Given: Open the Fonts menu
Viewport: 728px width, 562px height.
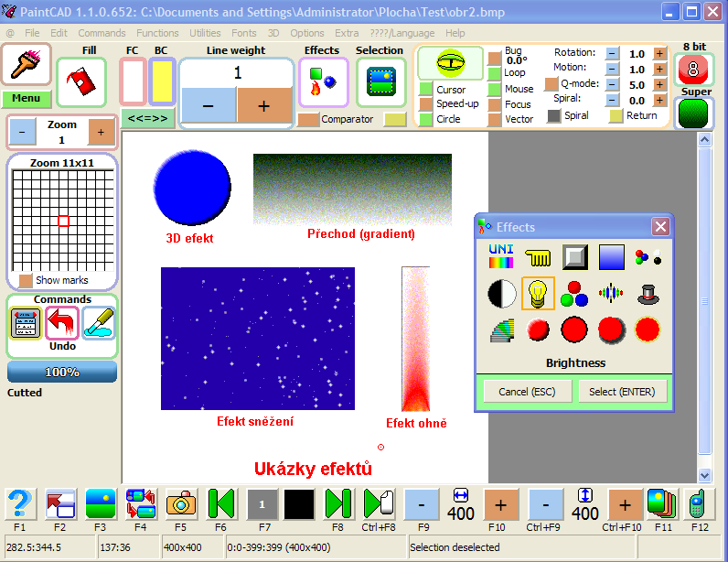Looking at the screenshot, I should click(x=244, y=33).
